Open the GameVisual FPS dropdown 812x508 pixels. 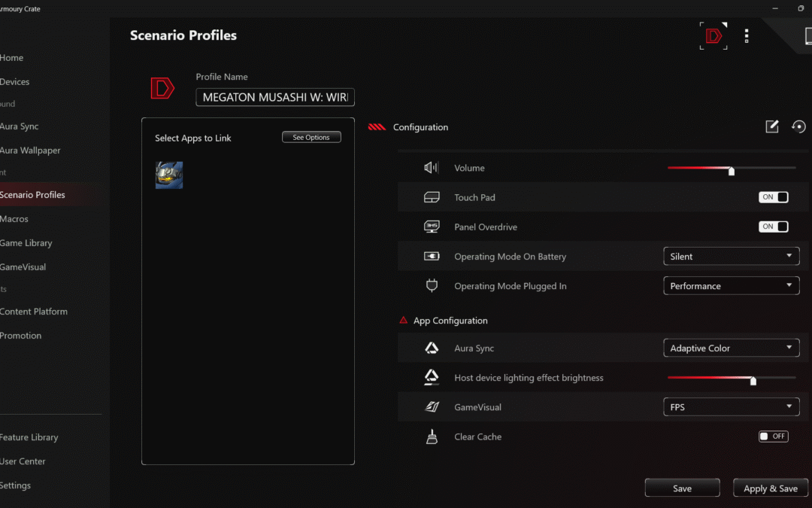(731, 407)
